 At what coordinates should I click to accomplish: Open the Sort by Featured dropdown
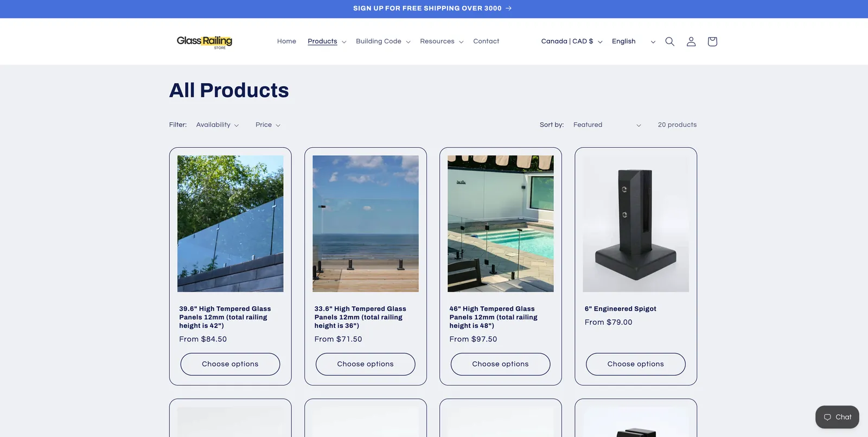(607, 125)
